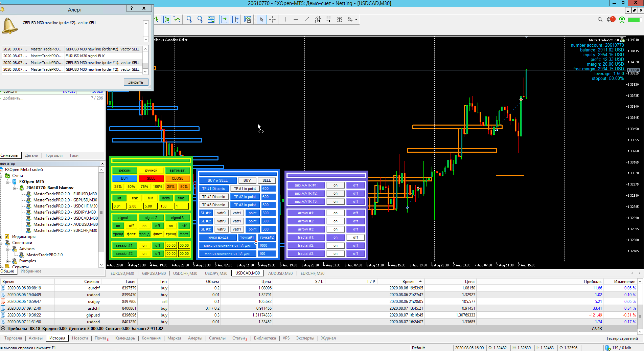The height and width of the screenshot is (351, 644).
Task: Switch chart to candlestick view
Action: click(x=166, y=20)
